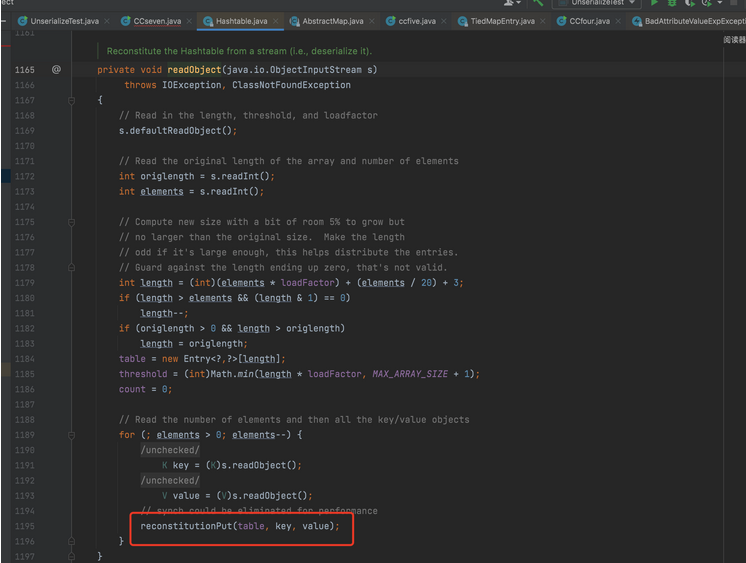Click the ccfive.java class file icon
The height and width of the screenshot is (563, 746).
(x=391, y=21)
